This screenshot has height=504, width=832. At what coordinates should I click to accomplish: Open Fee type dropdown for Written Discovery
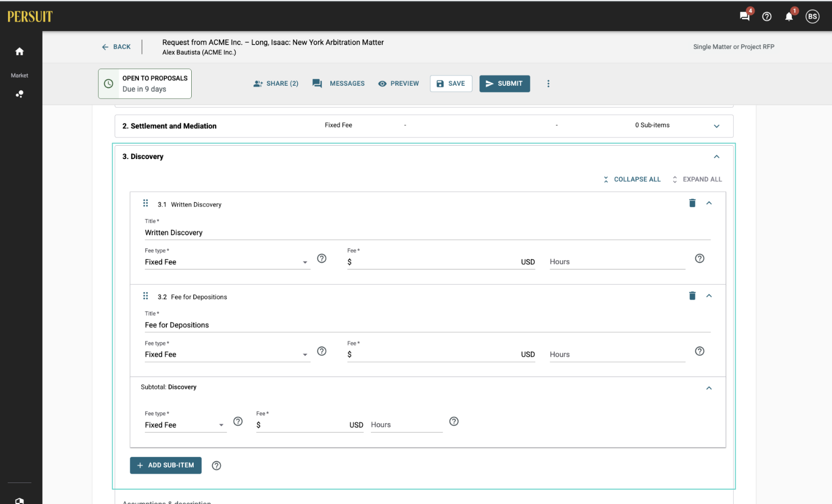pos(227,262)
